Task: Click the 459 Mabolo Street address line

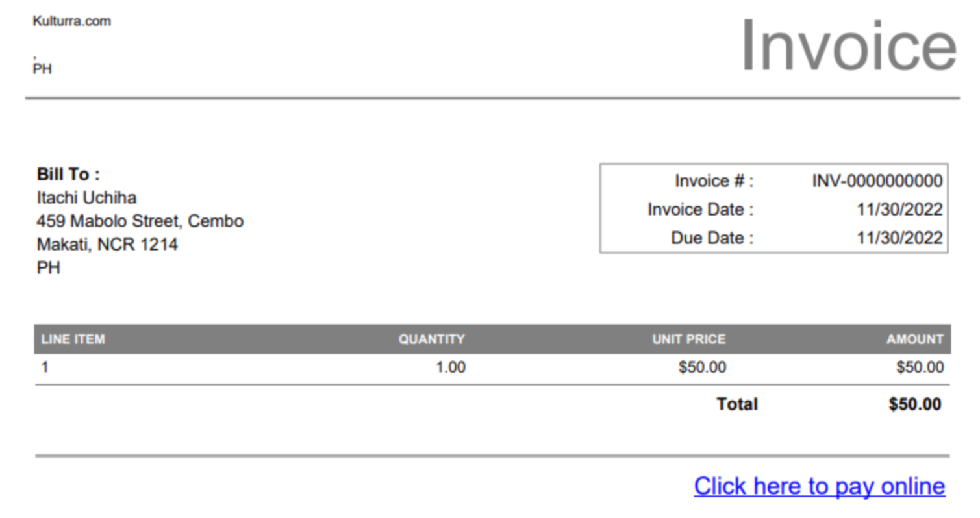Action: coord(140,221)
